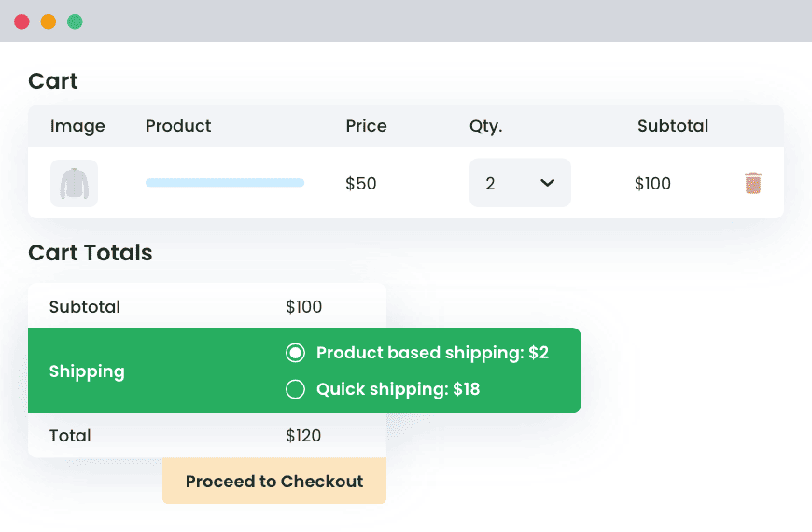This screenshot has width=812, height=532.
Task: Click the Price column header
Action: point(366,126)
